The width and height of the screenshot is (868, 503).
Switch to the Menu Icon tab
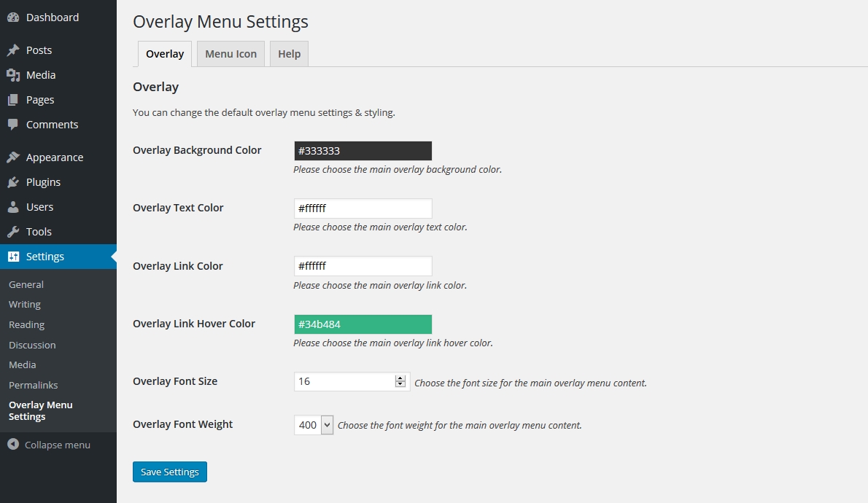click(230, 54)
